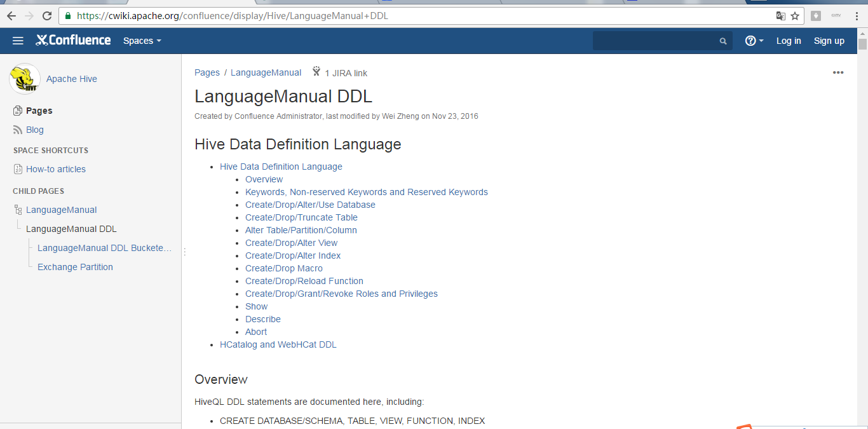The width and height of the screenshot is (868, 429).
Task: Click the How-to articles icon
Action: 17,168
